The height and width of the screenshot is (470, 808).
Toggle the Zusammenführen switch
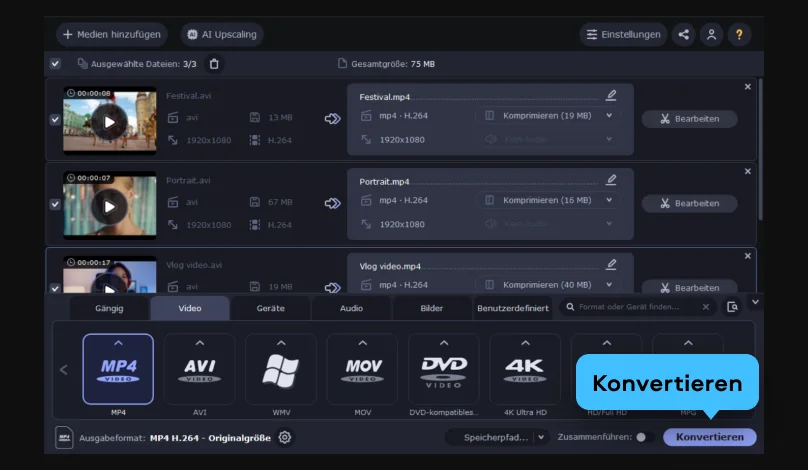pos(645,437)
